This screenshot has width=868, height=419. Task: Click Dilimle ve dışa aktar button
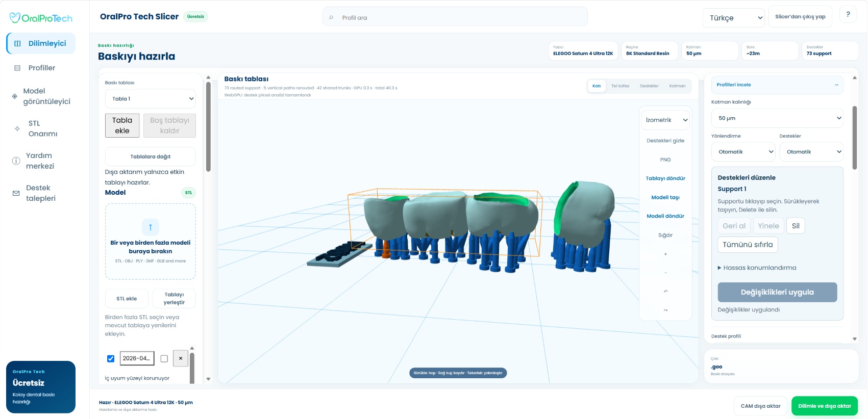tap(825, 406)
